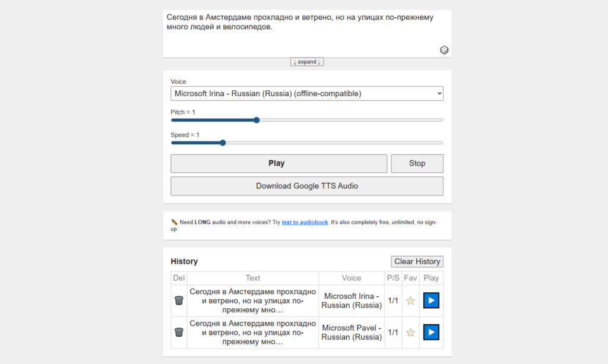Click the Irina history text cell

click(252, 300)
